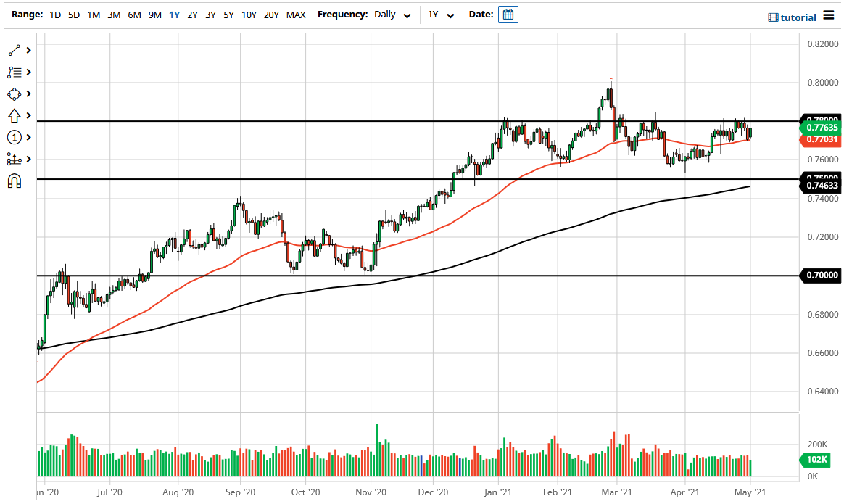
Task: Select the measurement tool in the sidebar
Action: 15,159
